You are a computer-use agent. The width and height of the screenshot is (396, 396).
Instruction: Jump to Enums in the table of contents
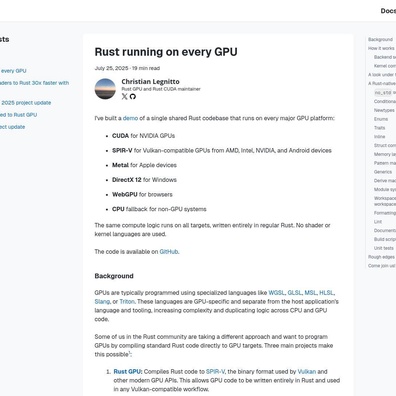click(381, 119)
